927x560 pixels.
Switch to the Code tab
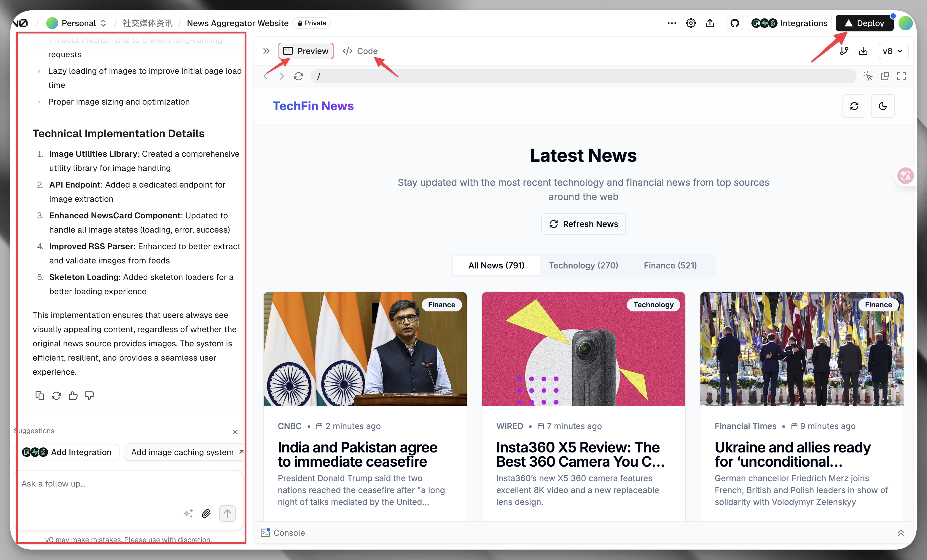[360, 51]
